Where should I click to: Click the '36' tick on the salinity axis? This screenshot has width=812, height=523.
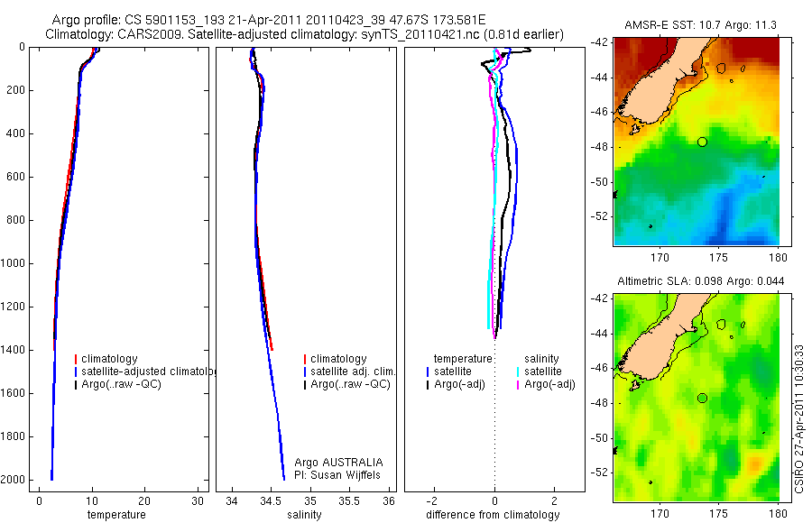click(389, 501)
